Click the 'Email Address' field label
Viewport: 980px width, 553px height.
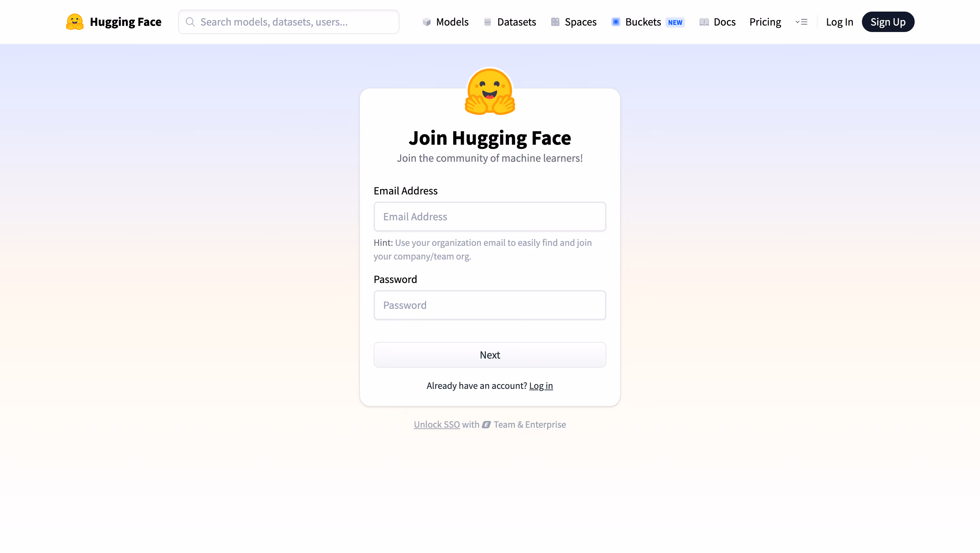406,191
